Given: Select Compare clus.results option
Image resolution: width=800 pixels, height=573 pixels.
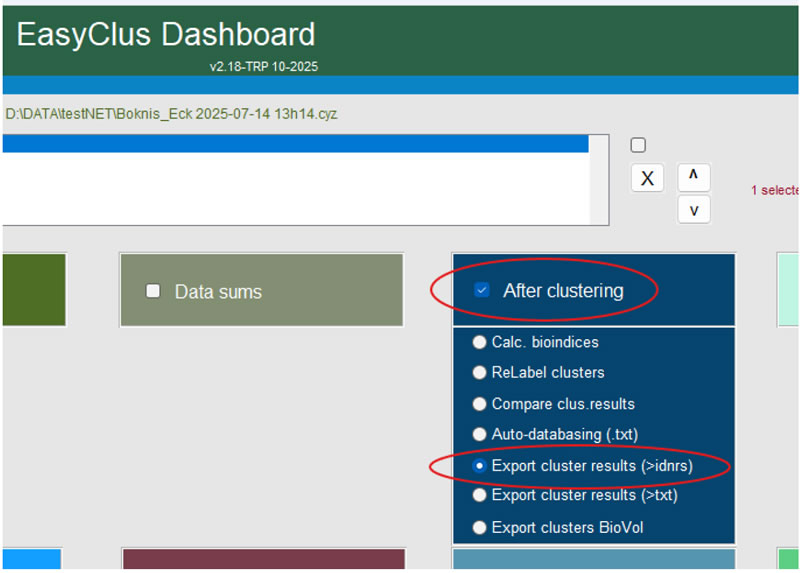Looking at the screenshot, I should click(x=479, y=404).
